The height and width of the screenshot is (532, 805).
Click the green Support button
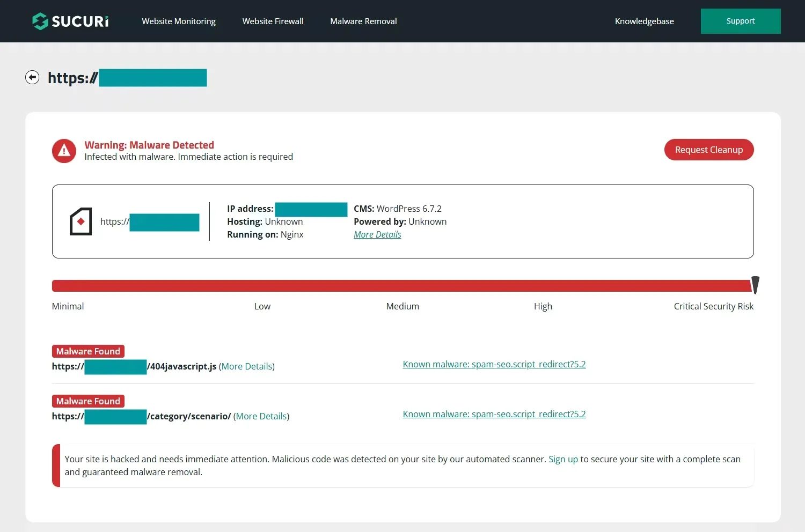pyautogui.click(x=740, y=21)
